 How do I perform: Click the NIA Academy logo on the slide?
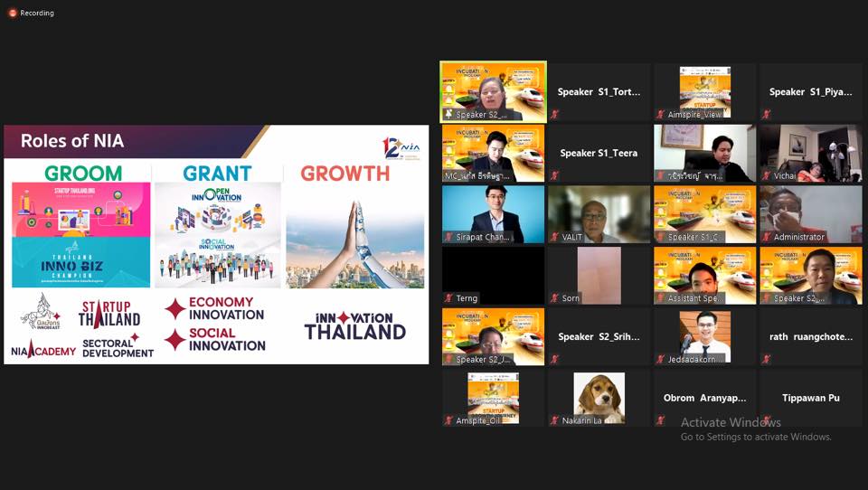click(x=43, y=350)
